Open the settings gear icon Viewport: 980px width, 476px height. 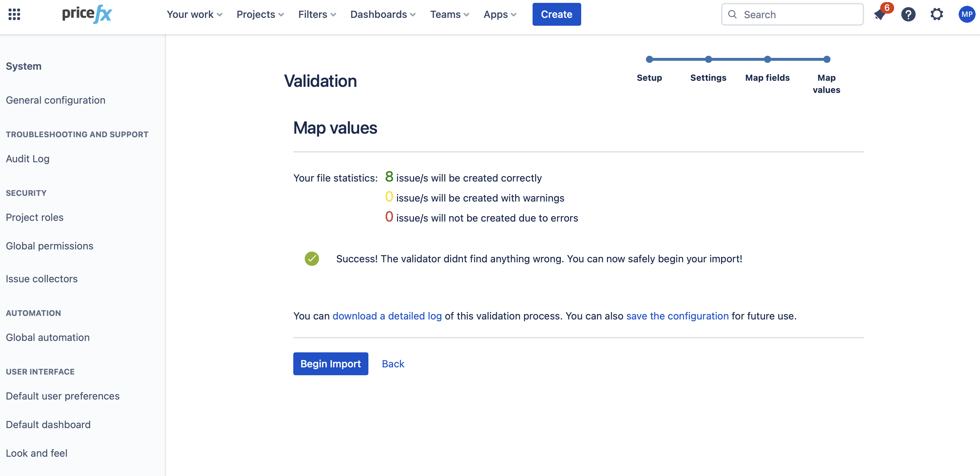point(937,14)
